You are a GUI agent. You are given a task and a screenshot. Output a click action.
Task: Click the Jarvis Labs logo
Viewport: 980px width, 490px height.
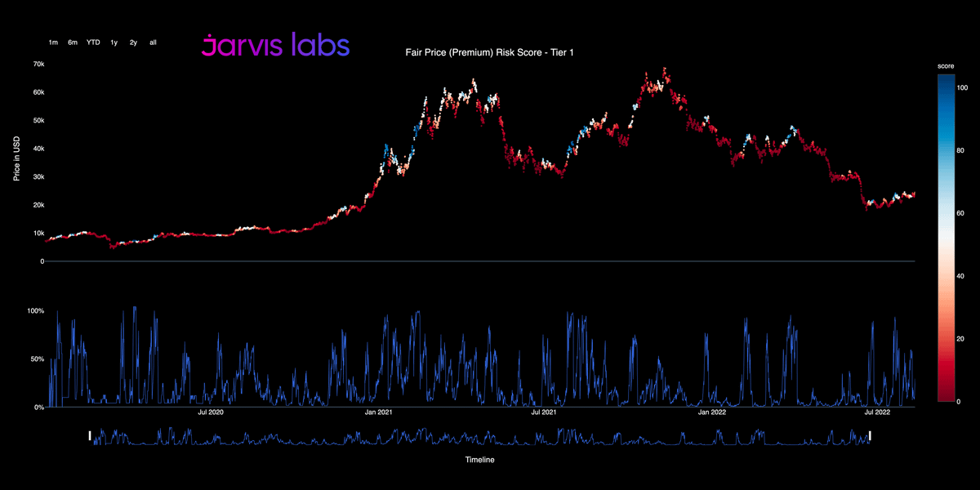point(275,45)
